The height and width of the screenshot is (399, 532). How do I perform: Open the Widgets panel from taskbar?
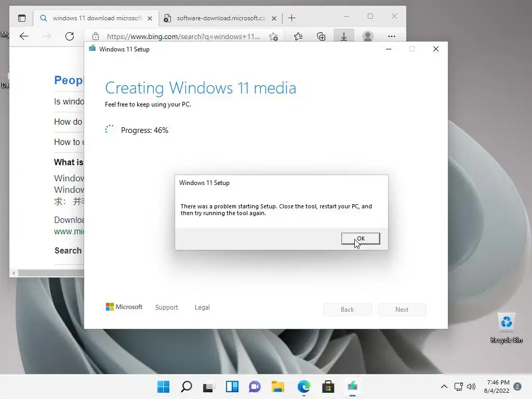[232, 387]
